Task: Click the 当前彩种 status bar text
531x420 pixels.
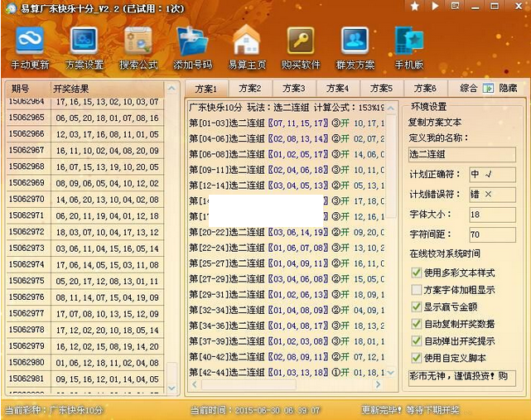Action: click(x=54, y=410)
